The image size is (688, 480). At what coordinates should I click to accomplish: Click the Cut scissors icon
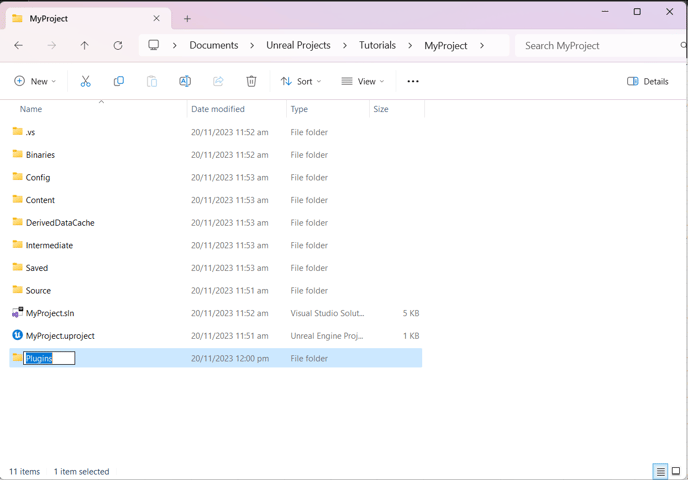click(86, 81)
